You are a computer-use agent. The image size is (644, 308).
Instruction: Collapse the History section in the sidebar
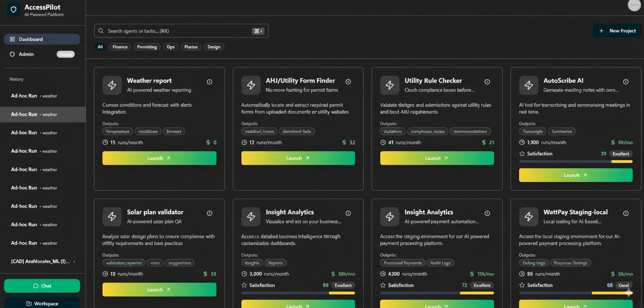(16, 79)
